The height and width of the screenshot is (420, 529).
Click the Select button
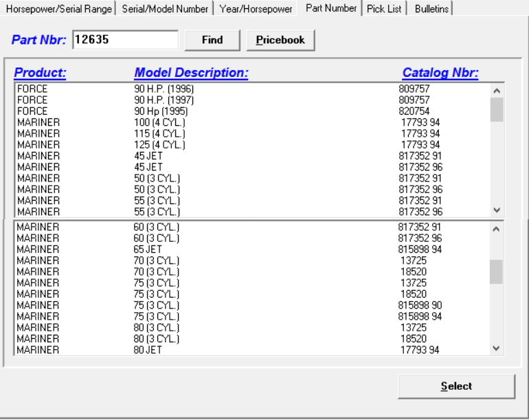456,386
